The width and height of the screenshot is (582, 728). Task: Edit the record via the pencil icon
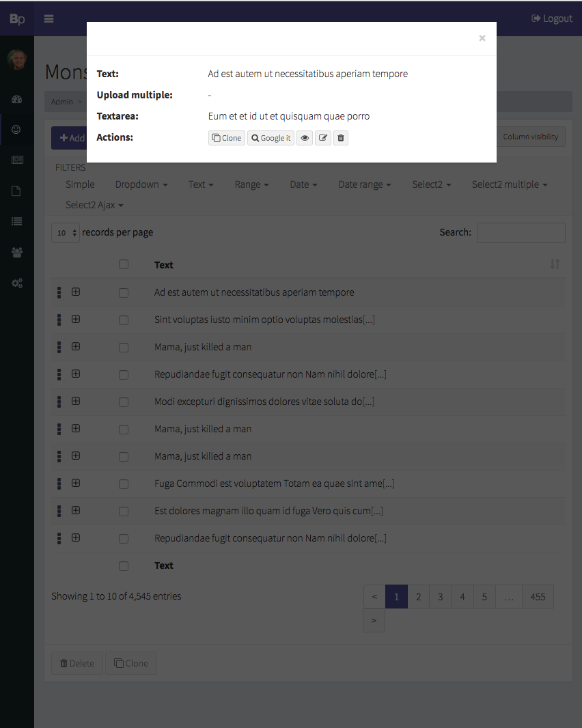point(322,138)
